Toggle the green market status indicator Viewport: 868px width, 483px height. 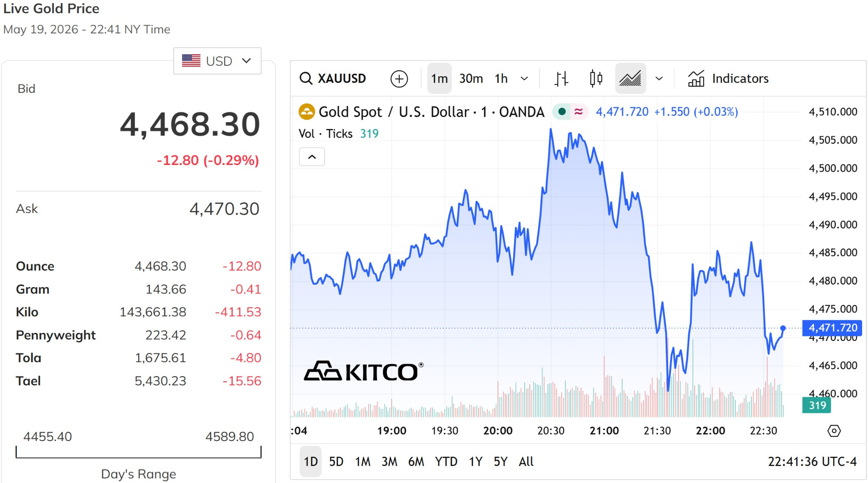tap(562, 112)
